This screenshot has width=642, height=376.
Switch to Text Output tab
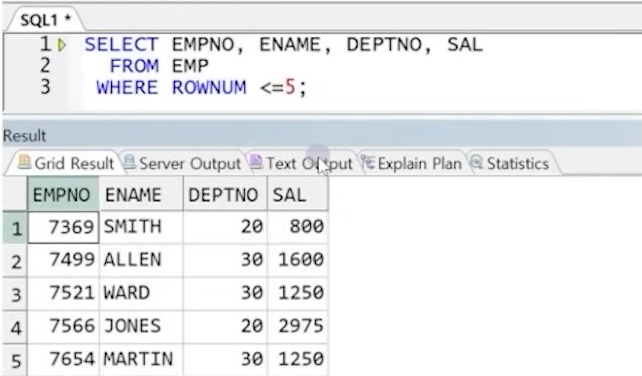click(302, 163)
